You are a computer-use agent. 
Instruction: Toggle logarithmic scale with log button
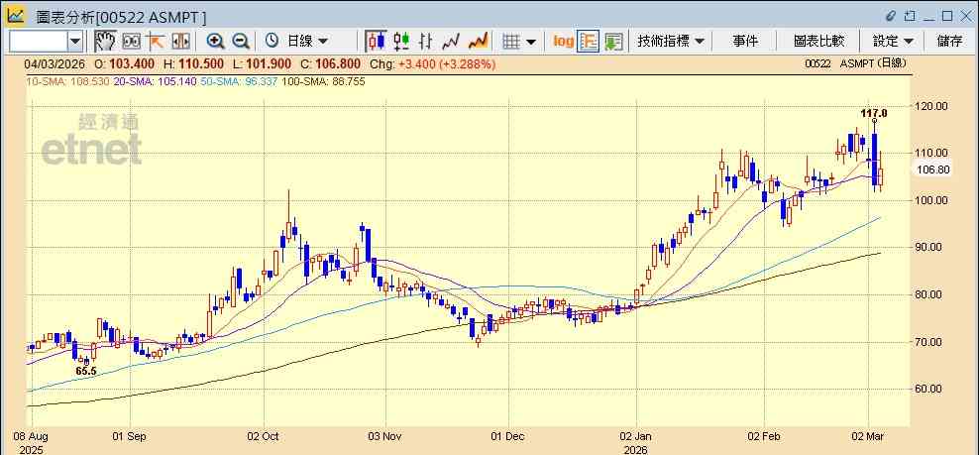tap(563, 42)
